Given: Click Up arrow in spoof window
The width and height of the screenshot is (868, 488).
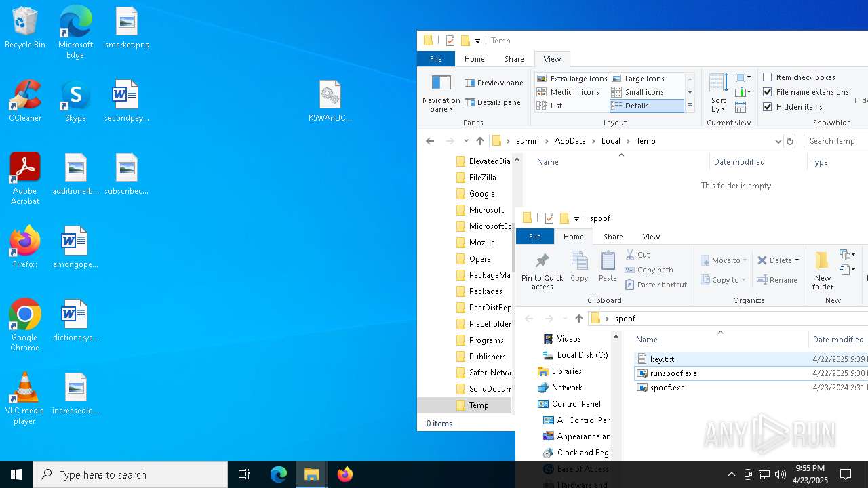Looking at the screenshot, I should (578, 319).
